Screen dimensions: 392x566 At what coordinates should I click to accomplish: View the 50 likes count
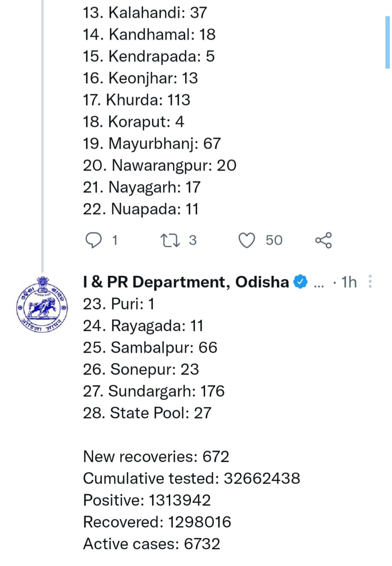(x=274, y=240)
